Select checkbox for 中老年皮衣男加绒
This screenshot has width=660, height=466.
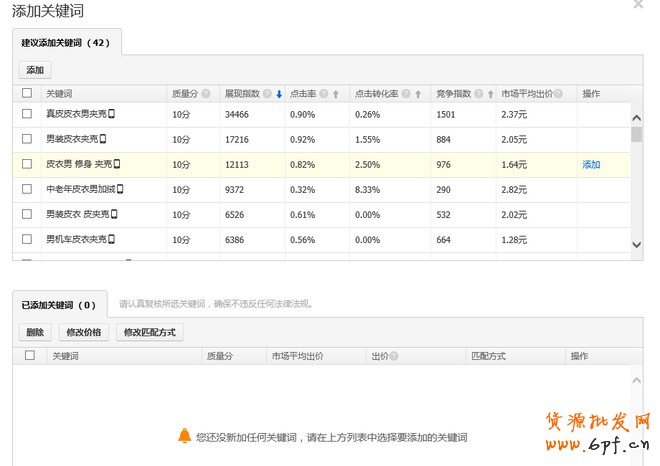point(27,189)
